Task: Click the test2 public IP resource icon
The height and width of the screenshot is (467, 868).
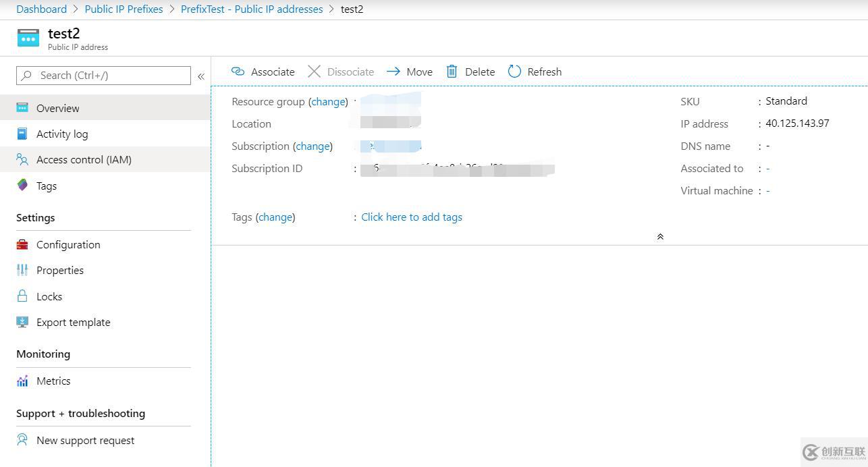Action: click(x=28, y=38)
